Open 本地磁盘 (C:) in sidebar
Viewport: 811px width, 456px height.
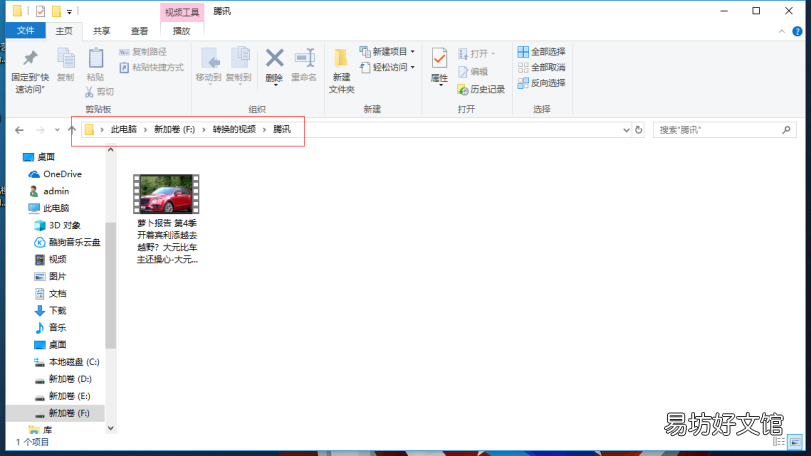tap(67, 362)
